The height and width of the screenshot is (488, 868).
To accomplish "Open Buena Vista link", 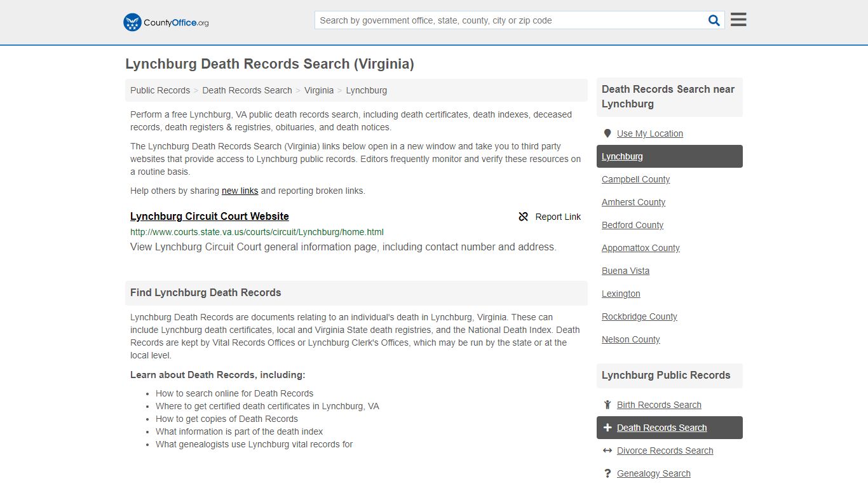I will tap(625, 271).
